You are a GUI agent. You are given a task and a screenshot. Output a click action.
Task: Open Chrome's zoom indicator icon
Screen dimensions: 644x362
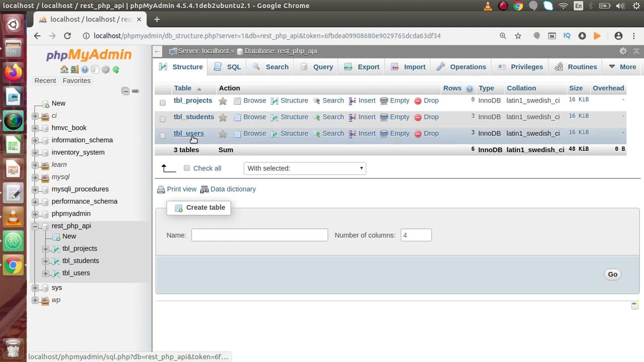coord(503,36)
